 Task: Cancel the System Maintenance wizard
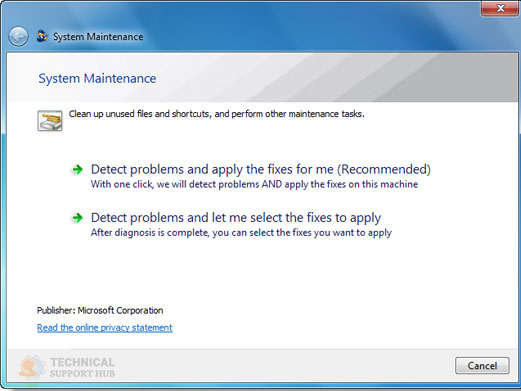click(482, 366)
